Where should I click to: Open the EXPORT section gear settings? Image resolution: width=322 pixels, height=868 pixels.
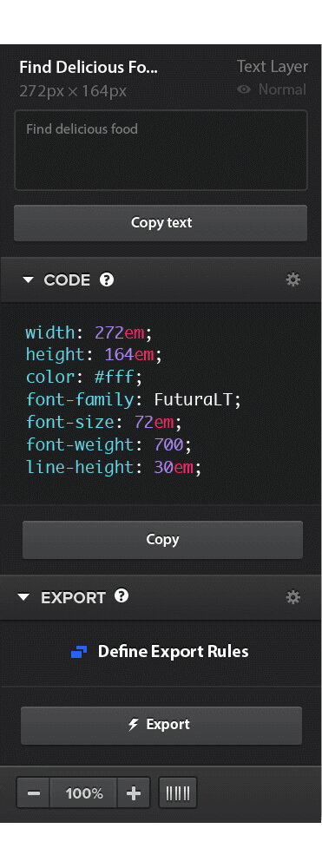click(292, 597)
